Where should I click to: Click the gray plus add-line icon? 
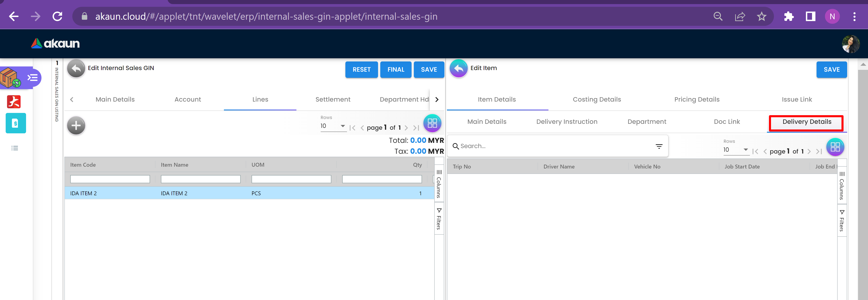pyautogui.click(x=76, y=126)
